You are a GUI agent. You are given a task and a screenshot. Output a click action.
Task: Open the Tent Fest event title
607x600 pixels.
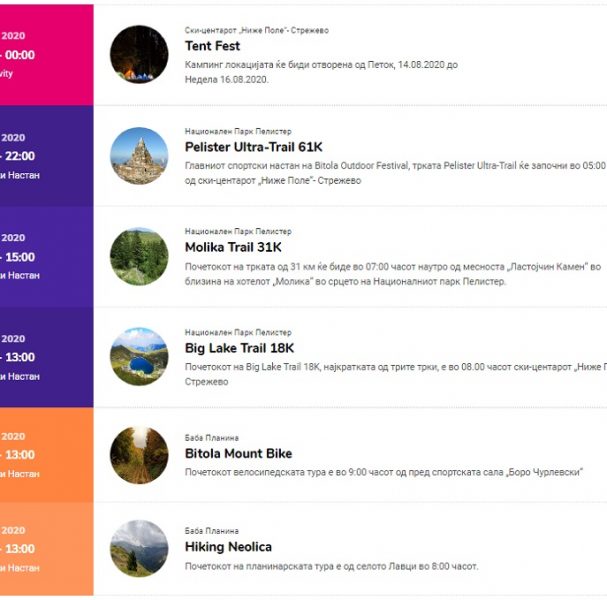tap(212, 46)
